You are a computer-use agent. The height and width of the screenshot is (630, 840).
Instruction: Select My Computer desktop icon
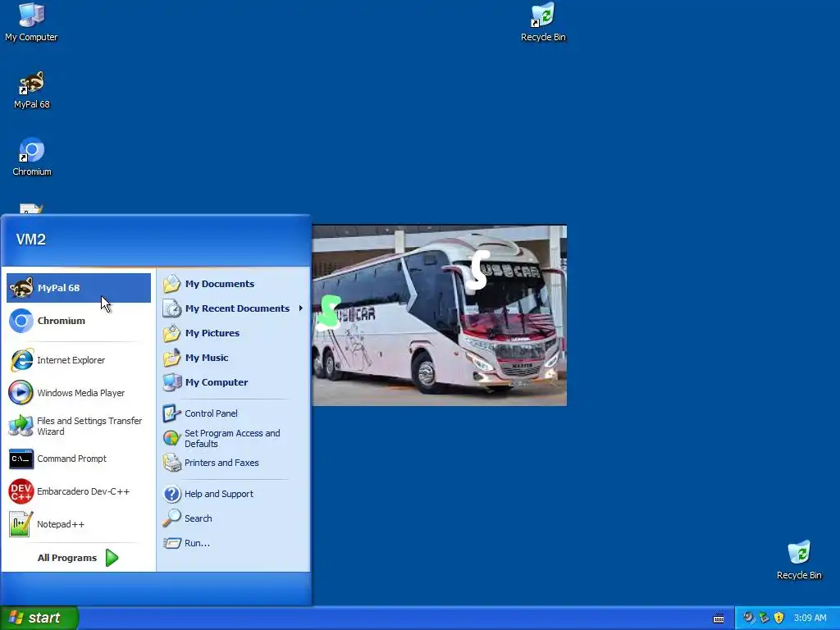(31, 22)
